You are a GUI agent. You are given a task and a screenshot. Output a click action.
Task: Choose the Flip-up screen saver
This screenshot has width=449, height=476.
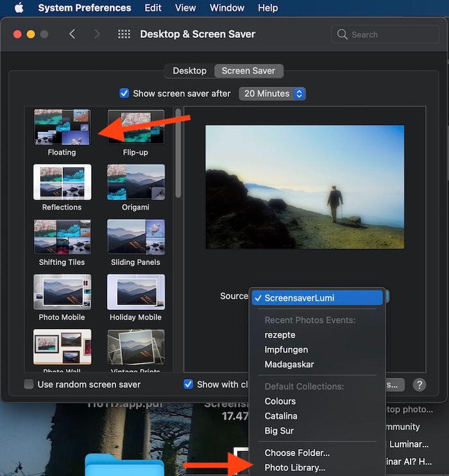135,127
